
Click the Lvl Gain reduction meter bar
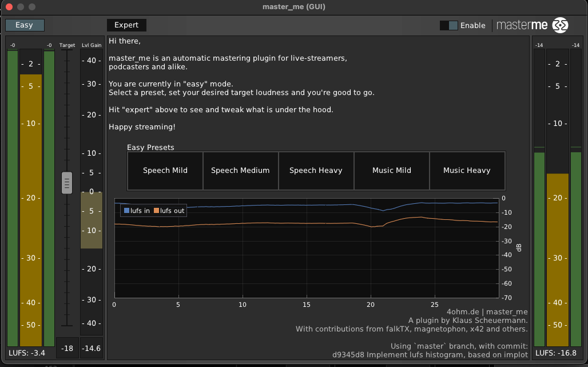tap(92, 220)
